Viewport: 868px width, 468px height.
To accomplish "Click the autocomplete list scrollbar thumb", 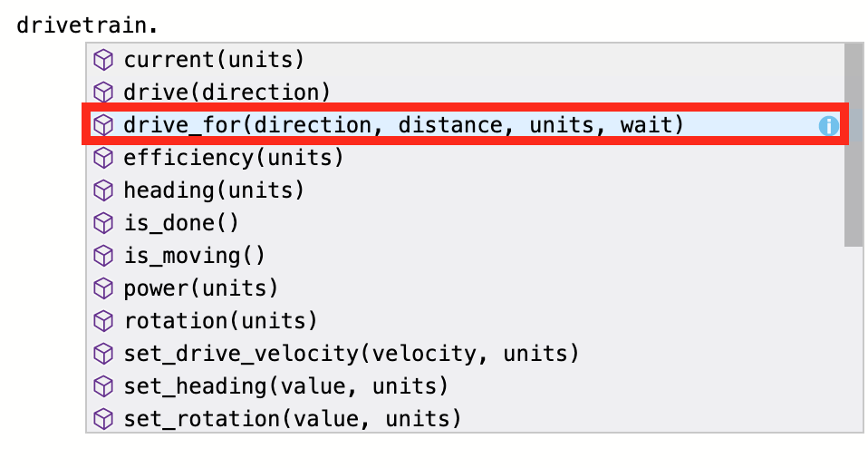I will [853, 145].
